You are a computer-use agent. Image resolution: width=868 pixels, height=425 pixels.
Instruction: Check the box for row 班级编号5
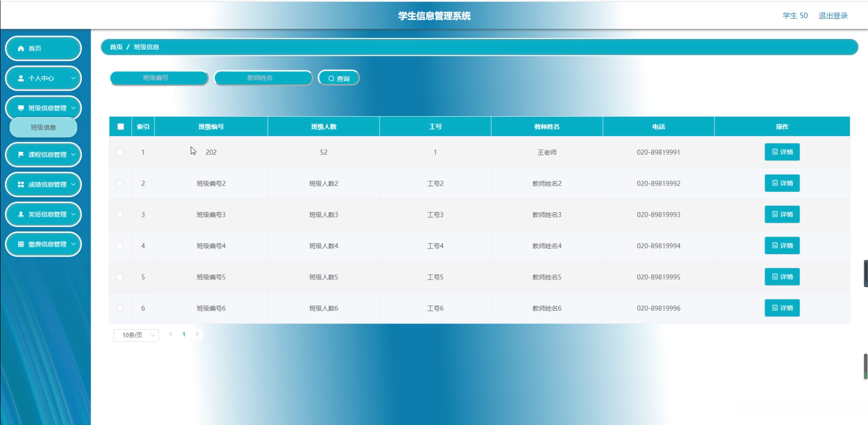(120, 277)
